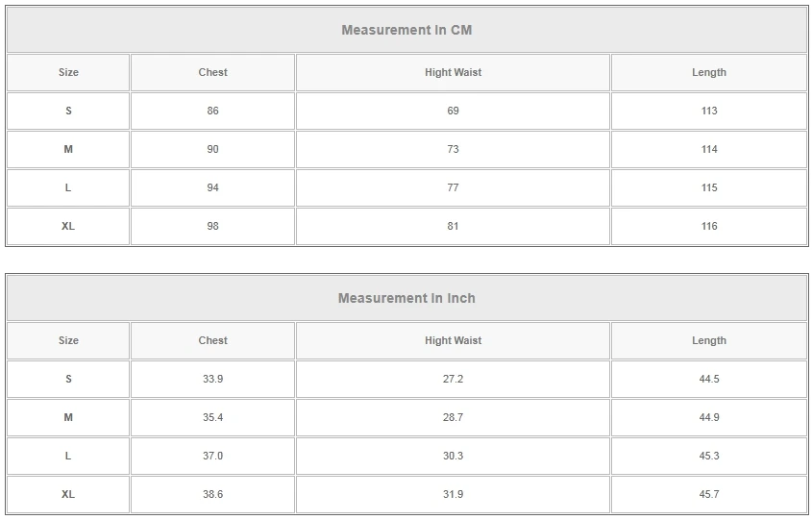
Task: Select the M size cell in the CM table
Action: 68,149
